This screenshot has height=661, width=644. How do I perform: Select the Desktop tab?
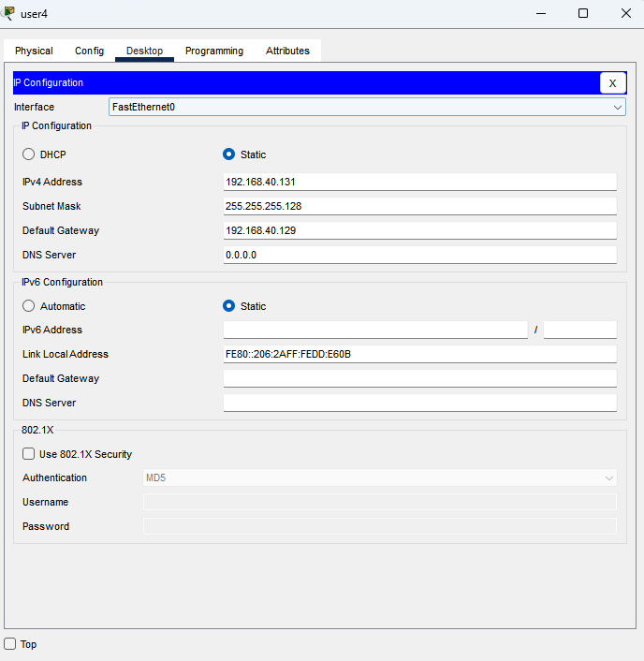tap(144, 51)
